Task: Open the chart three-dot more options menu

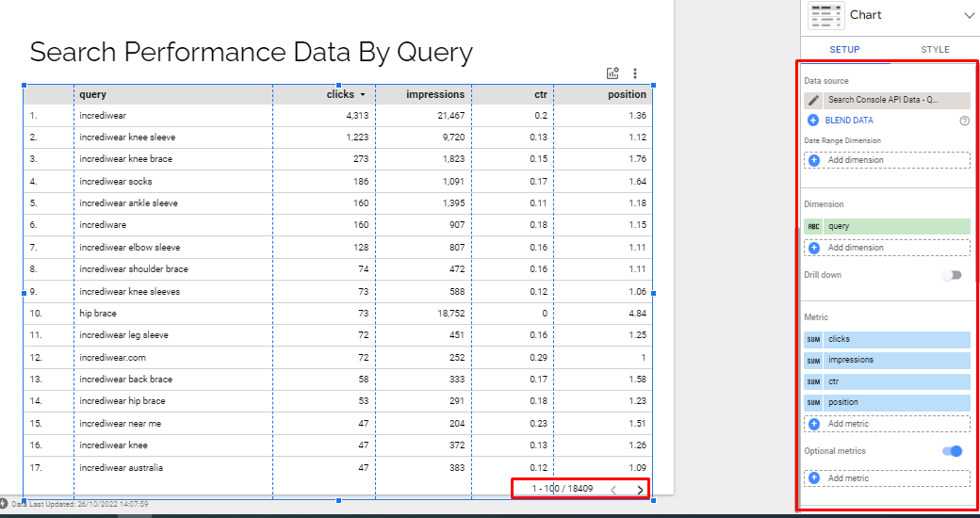Action: tap(635, 73)
